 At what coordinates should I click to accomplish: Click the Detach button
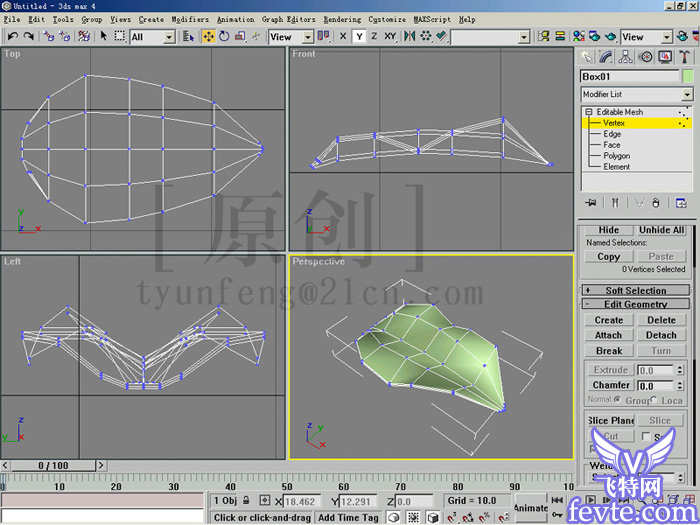coord(661,335)
